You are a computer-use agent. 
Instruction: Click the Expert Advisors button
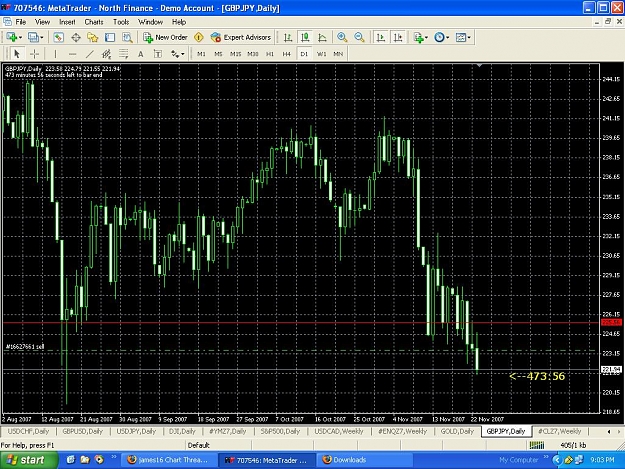[241, 37]
